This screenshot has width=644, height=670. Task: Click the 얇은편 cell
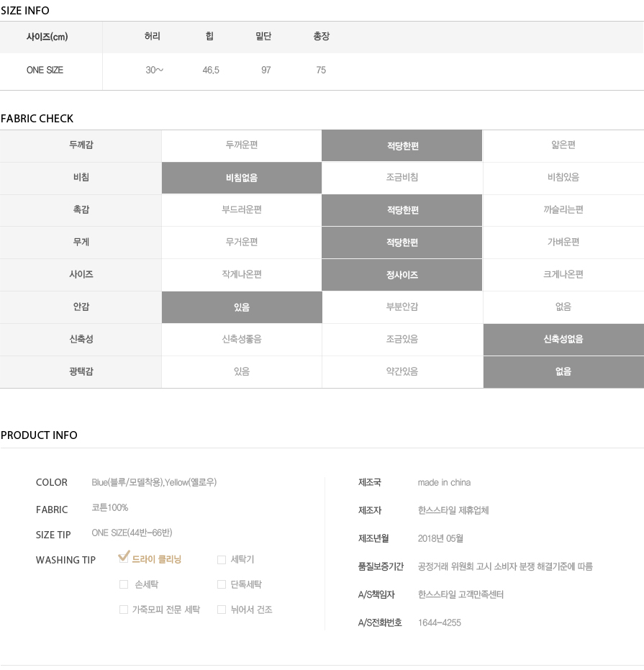coord(563,145)
